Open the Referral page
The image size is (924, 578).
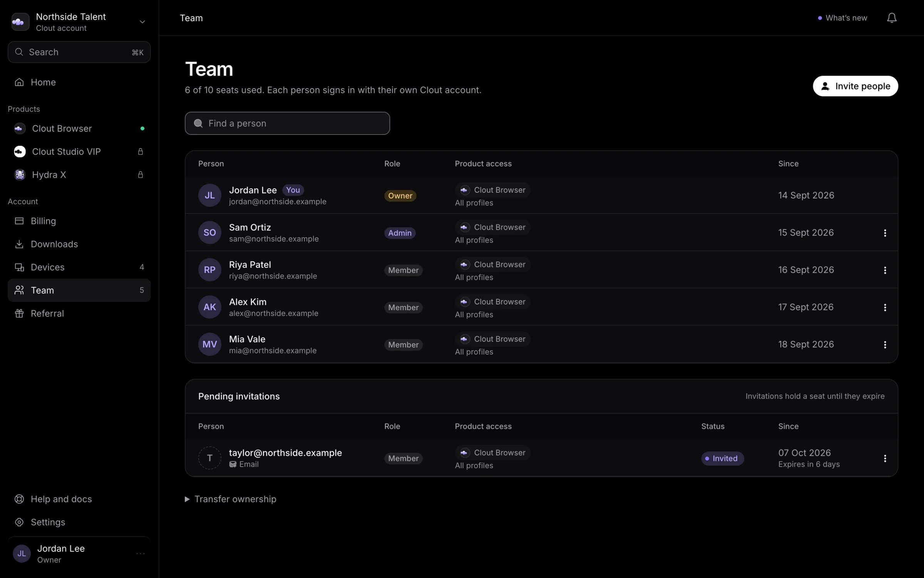(79, 313)
